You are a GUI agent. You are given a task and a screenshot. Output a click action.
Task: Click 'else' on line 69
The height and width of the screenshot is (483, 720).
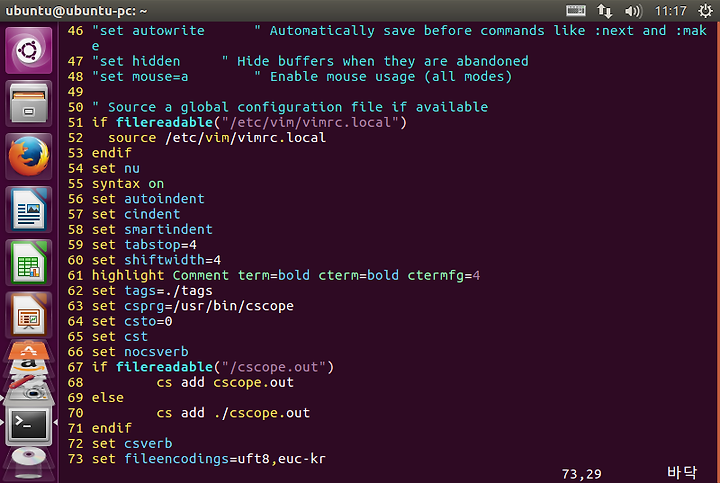point(107,398)
